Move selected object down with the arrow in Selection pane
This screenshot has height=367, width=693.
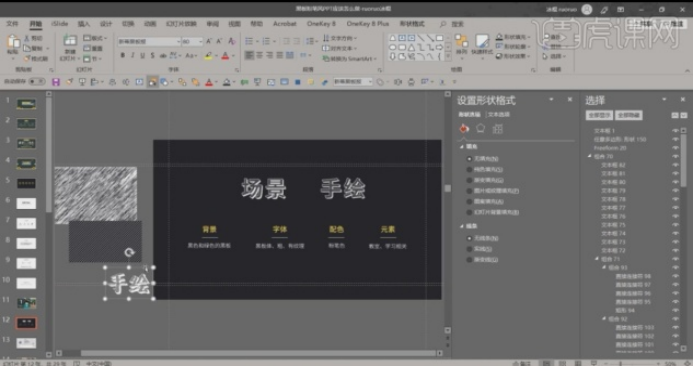tap(684, 115)
